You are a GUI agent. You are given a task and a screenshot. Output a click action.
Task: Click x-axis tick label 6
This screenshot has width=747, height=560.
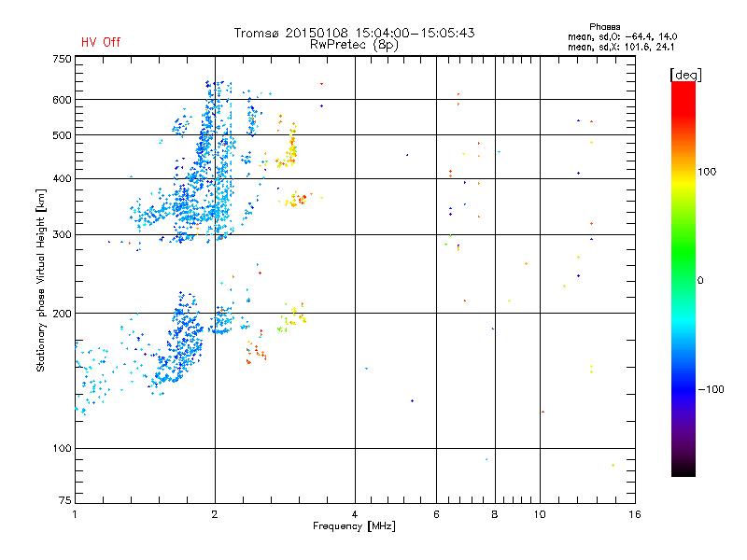click(436, 514)
